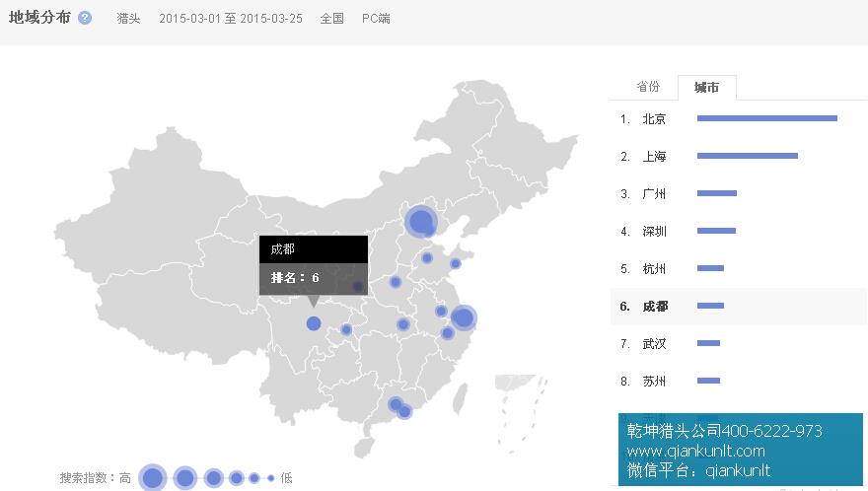Select the highlighted 成都 row

[654, 307]
